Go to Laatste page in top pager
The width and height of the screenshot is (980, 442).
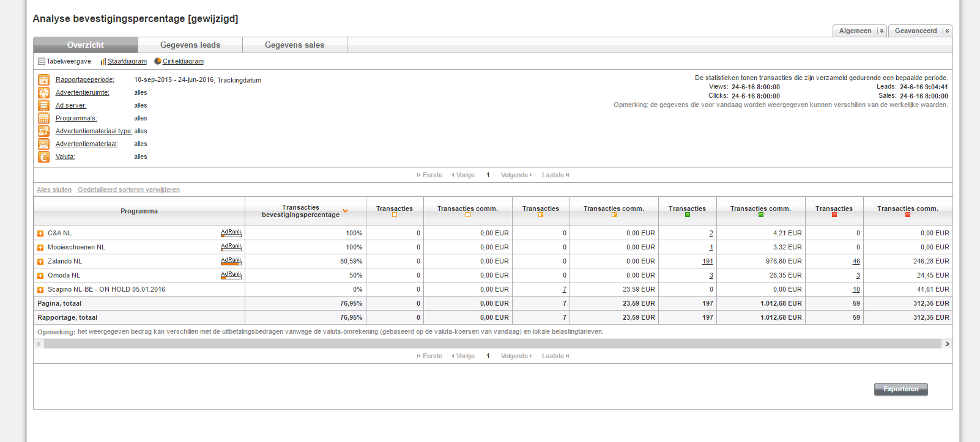[555, 175]
